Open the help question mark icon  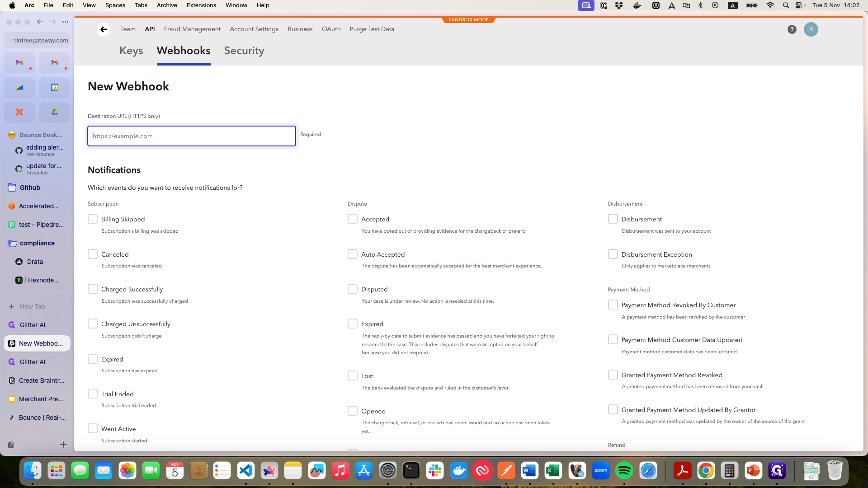click(792, 29)
